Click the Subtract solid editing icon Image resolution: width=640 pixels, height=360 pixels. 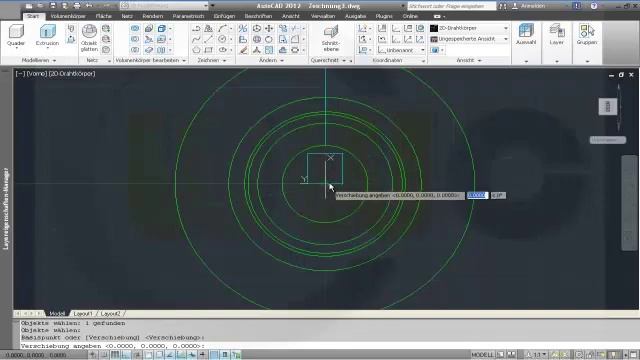click(x=135, y=39)
